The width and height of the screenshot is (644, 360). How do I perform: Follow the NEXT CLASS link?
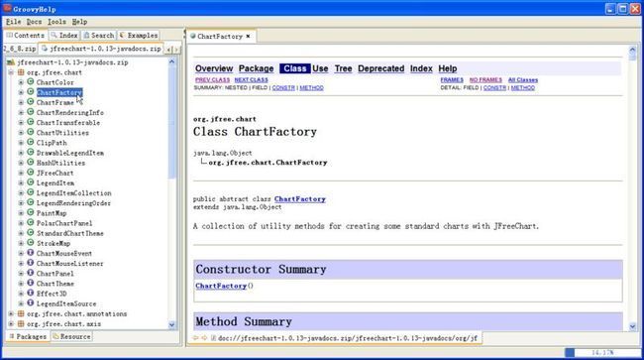click(251, 79)
